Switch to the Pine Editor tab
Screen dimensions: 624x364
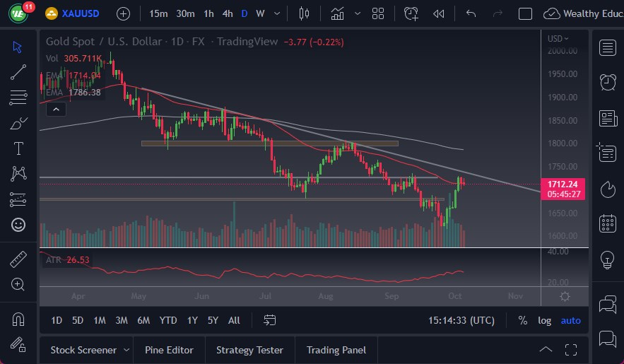(x=170, y=350)
